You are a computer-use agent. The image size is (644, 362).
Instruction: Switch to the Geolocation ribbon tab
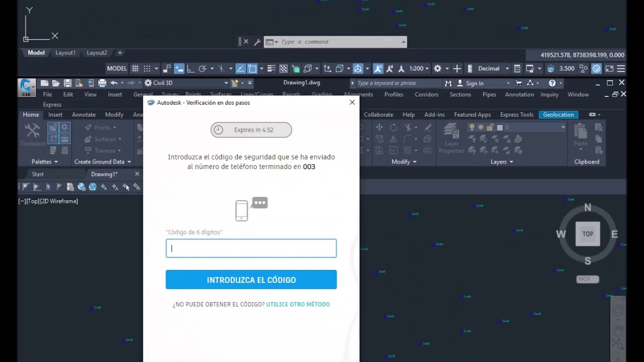(558, 115)
